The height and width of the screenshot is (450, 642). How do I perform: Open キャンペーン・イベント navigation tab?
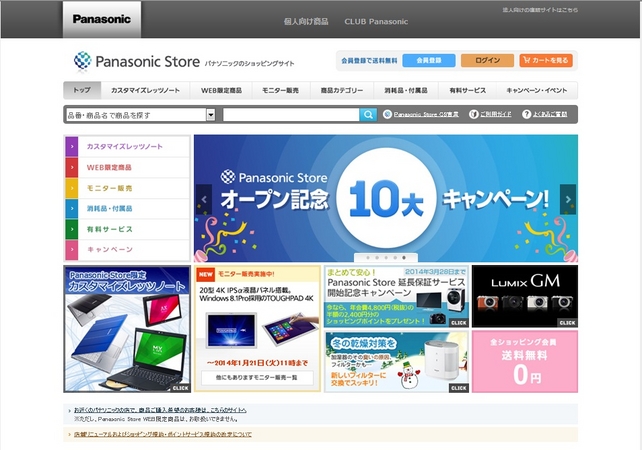[537, 90]
